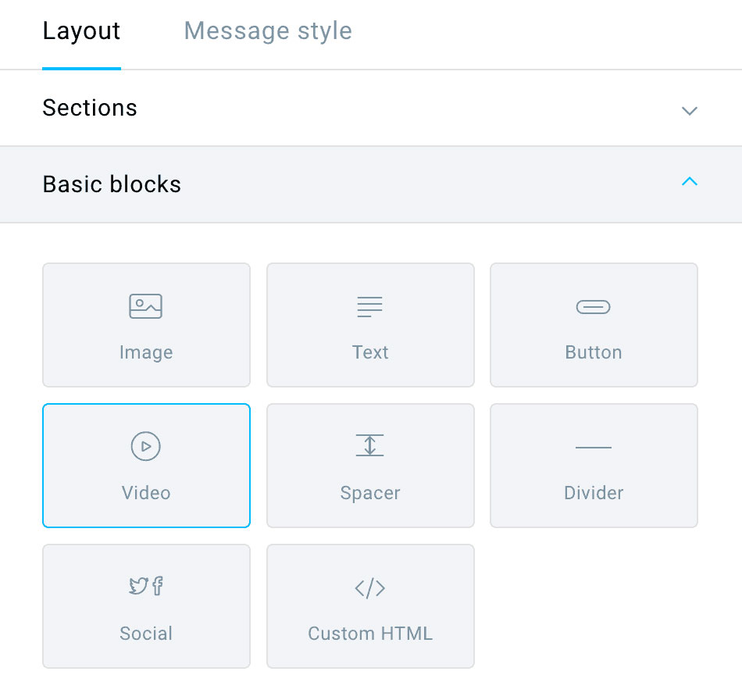Click the Twitter bird icon in Social

pyautogui.click(x=139, y=586)
